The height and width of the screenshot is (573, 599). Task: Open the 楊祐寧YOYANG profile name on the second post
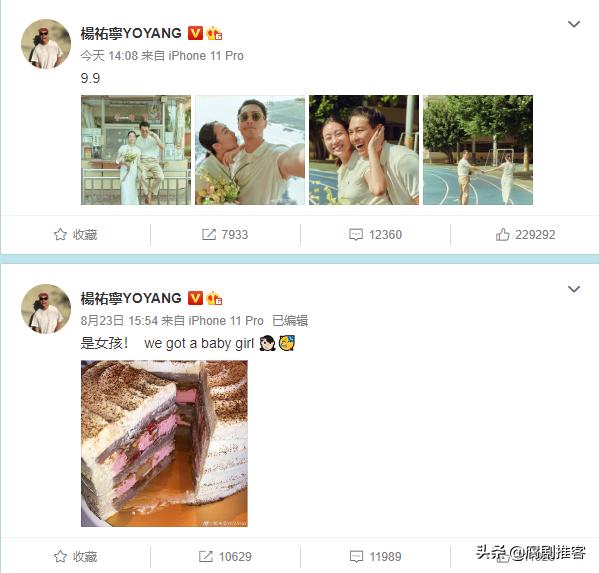[131, 298]
